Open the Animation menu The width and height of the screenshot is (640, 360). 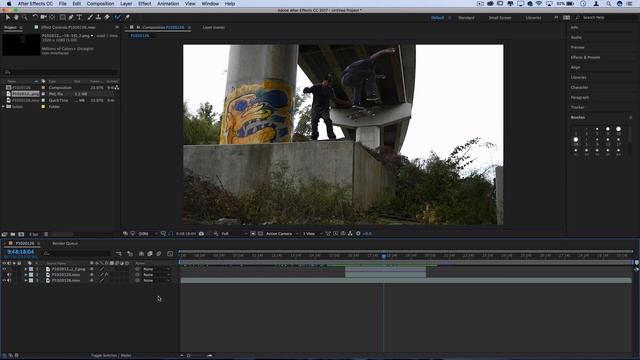pyautogui.click(x=168, y=4)
